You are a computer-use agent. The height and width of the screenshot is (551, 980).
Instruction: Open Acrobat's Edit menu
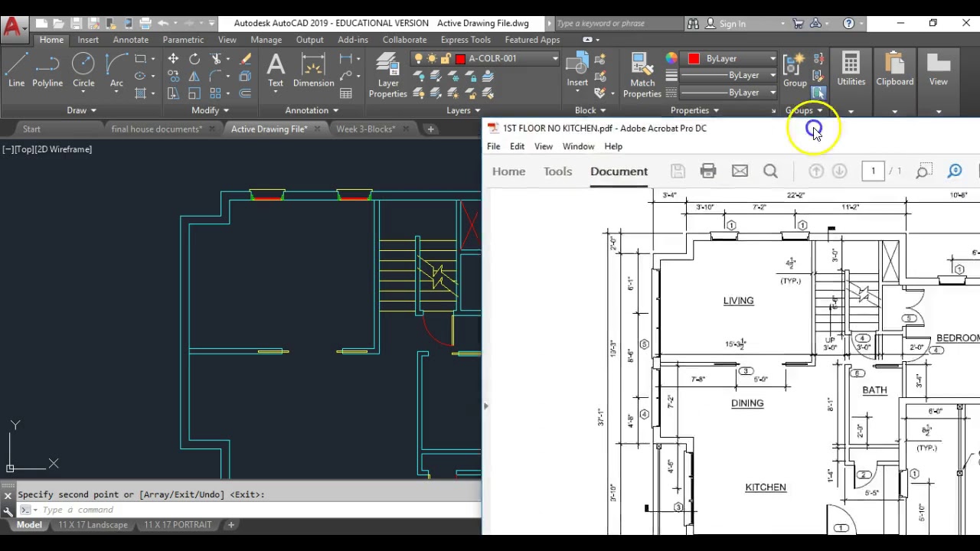click(518, 146)
